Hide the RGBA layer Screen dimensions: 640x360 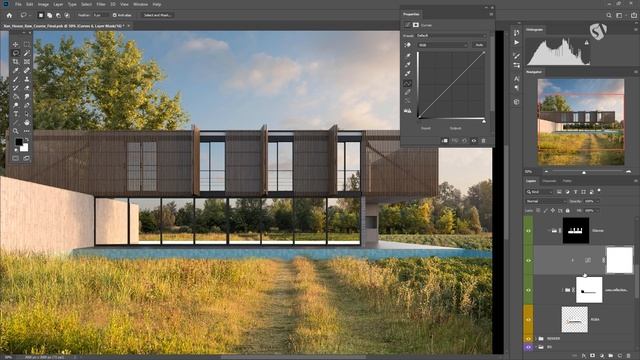[529, 320]
